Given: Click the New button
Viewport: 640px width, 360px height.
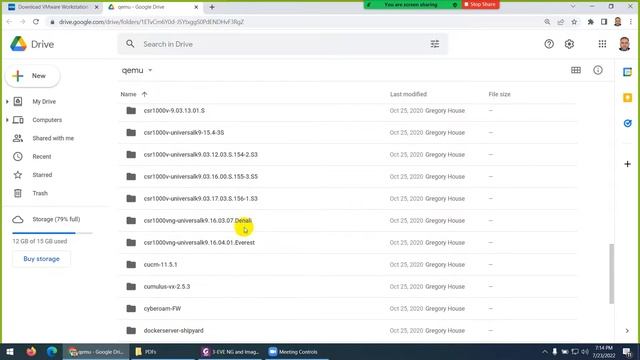Looking at the screenshot, I should coord(33,76).
